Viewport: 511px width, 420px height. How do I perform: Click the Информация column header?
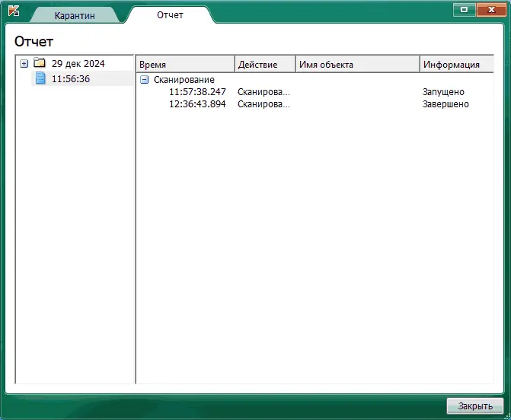(x=457, y=64)
